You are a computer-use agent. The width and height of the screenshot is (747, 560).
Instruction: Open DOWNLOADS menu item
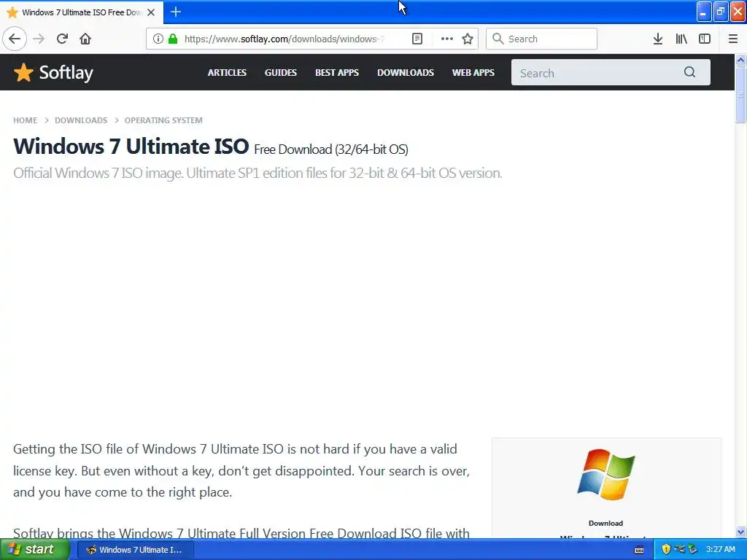[x=406, y=72]
